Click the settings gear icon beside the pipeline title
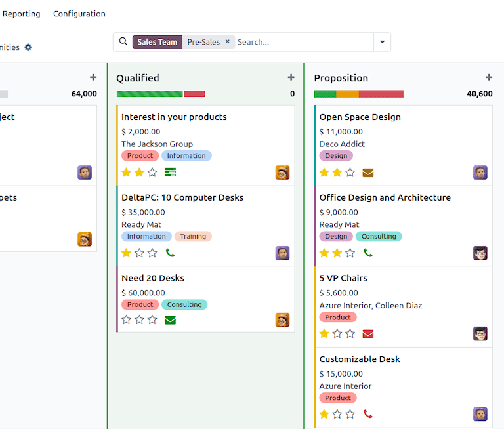504x429 pixels. (x=28, y=47)
